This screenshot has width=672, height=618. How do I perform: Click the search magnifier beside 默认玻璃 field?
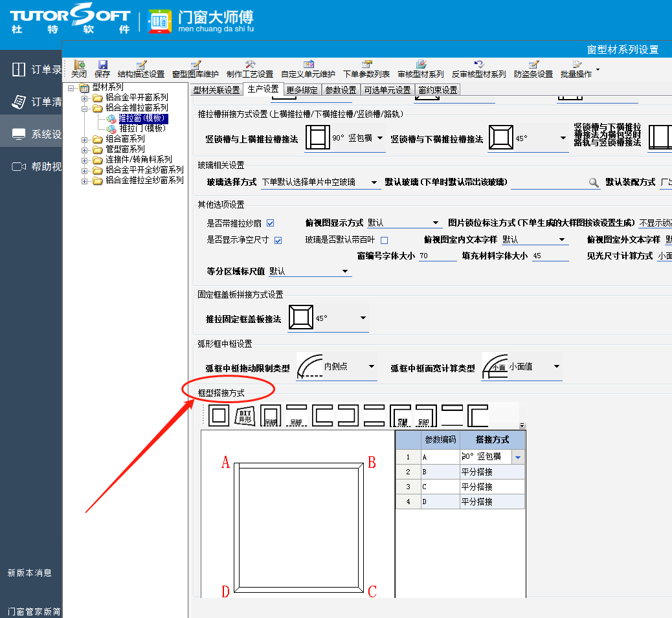point(594,182)
